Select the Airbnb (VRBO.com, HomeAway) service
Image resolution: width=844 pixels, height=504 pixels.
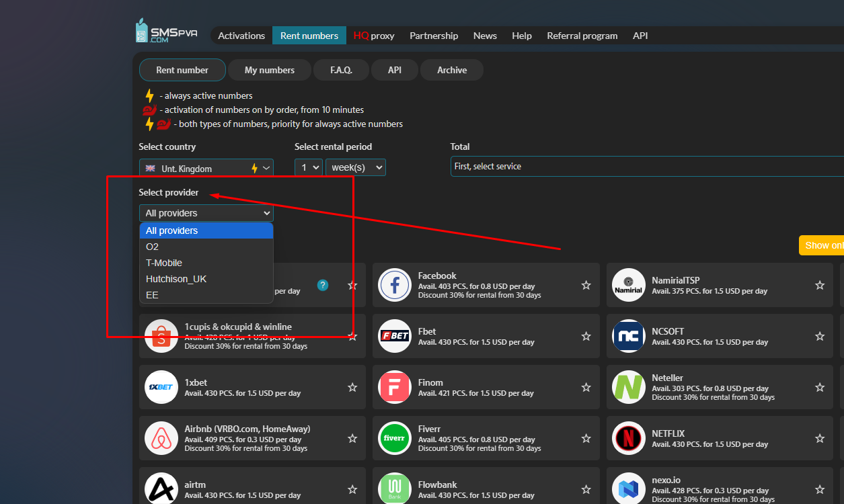[247, 429]
